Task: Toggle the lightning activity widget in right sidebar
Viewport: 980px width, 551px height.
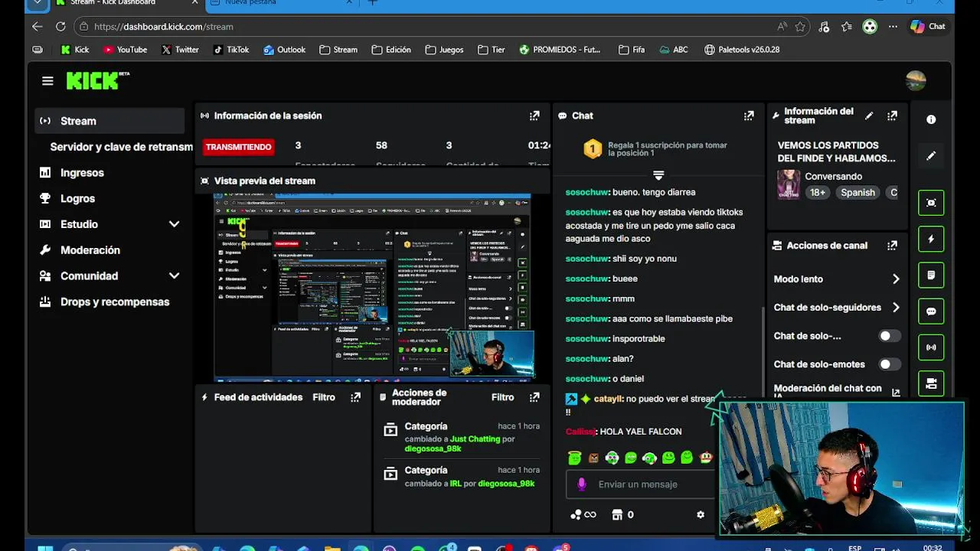Action: coord(931,239)
